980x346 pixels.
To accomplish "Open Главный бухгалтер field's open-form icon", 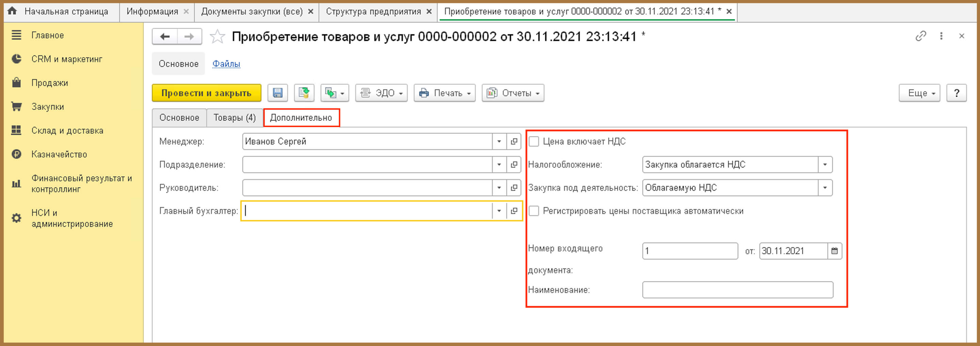I will point(514,211).
